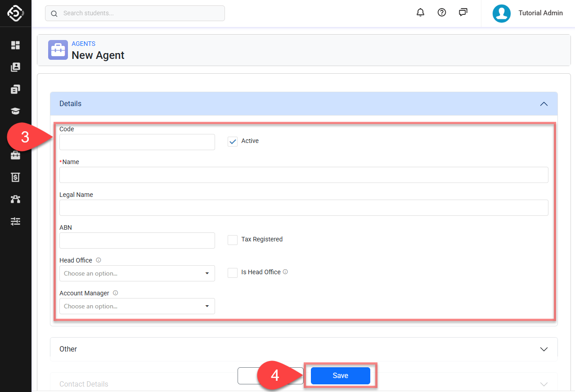This screenshot has height=392, width=575.
Task: Open the Account Manager dropdown
Action: 137,306
